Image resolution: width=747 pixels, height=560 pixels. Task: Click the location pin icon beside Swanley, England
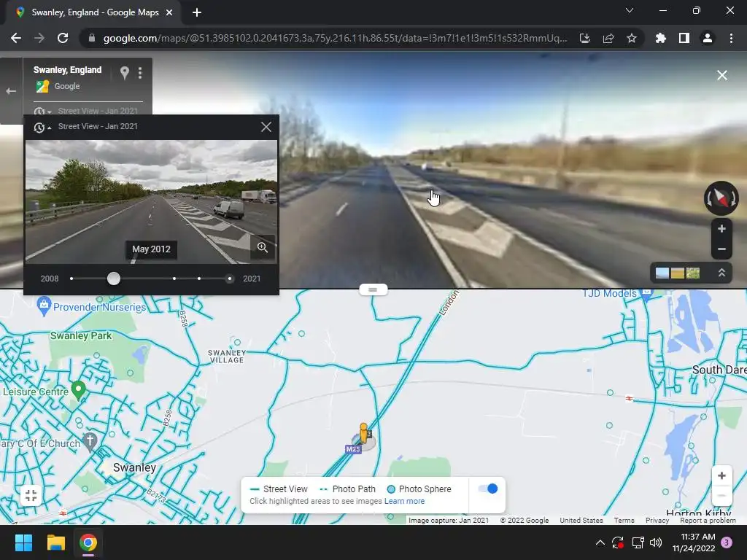(124, 72)
